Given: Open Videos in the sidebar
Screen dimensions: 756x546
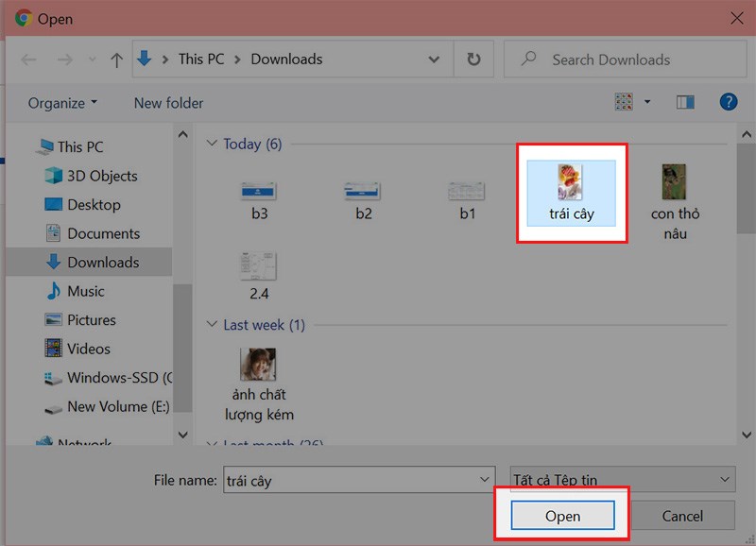Looking at the screenshot, I should [x=77, y=349].
